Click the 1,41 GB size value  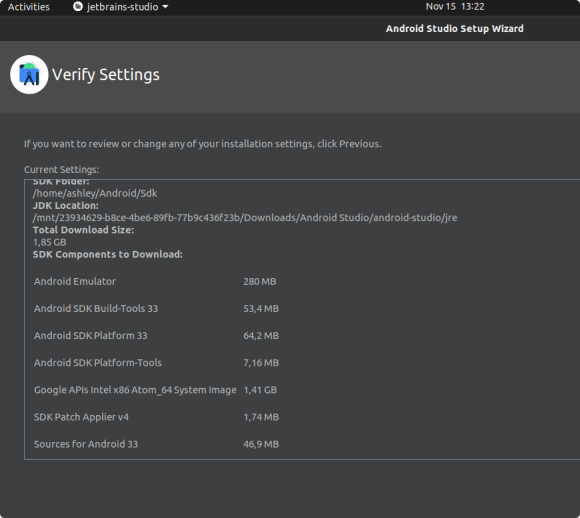(260, 390)
